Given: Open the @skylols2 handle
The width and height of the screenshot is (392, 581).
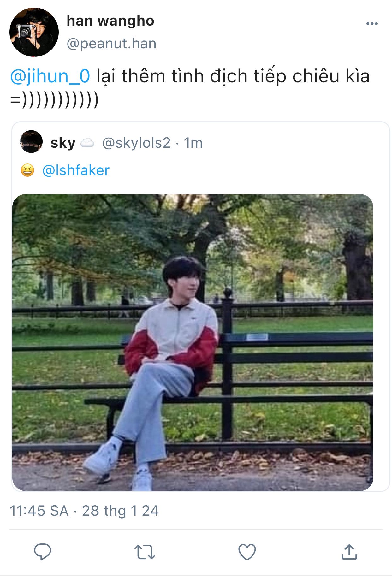Looking at the screenshot, I should point(136,143).
